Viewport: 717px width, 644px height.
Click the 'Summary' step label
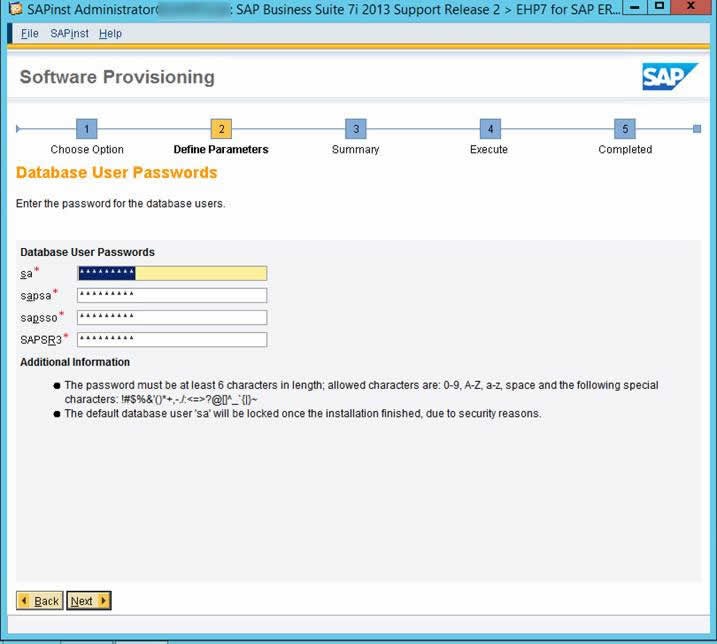(356, 150)
